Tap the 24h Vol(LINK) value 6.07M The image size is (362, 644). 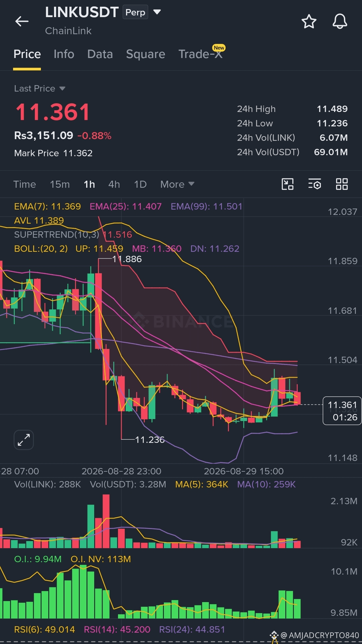pos(334,137)
